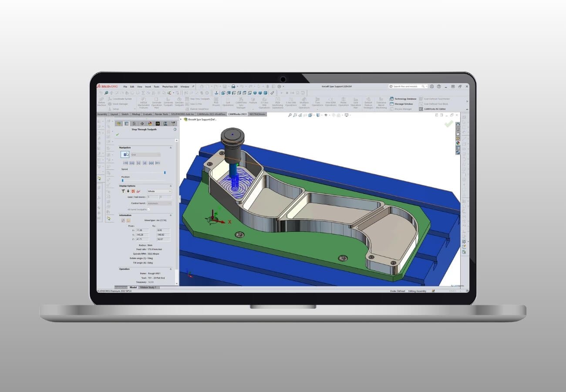Switch to the CAMWorks 2023-WorkFlow tab

pyautogui.click(x=211, y=114)
